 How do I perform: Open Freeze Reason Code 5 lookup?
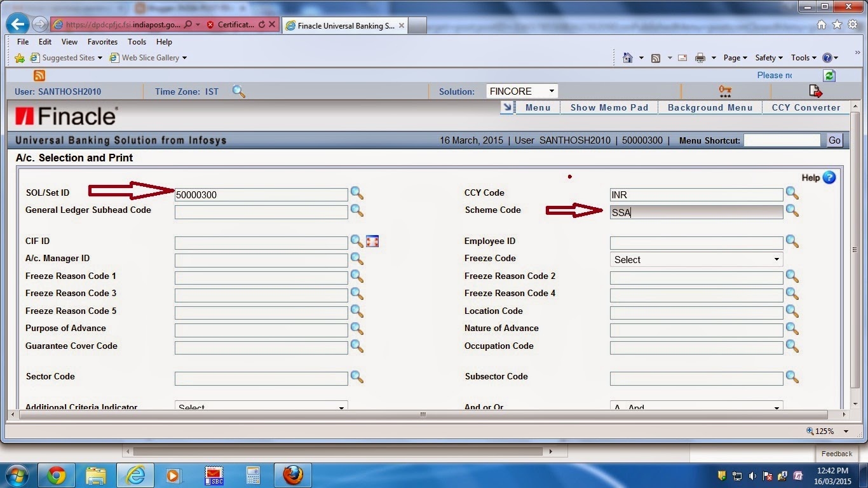tap(357, 311)
